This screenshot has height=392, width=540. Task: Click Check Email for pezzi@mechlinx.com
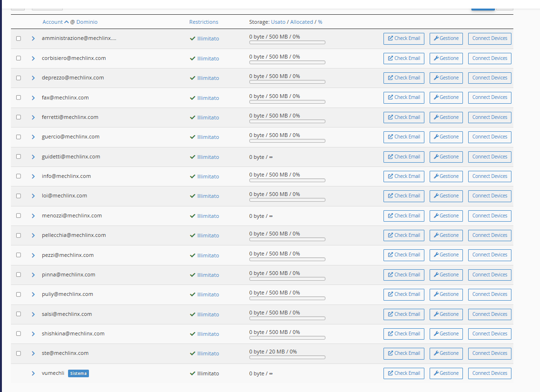403,255
